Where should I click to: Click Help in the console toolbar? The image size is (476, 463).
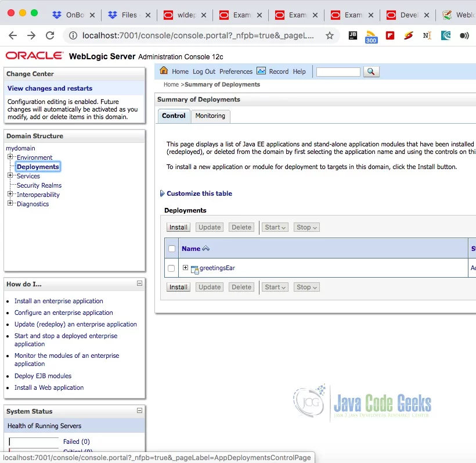pos(299,71)
